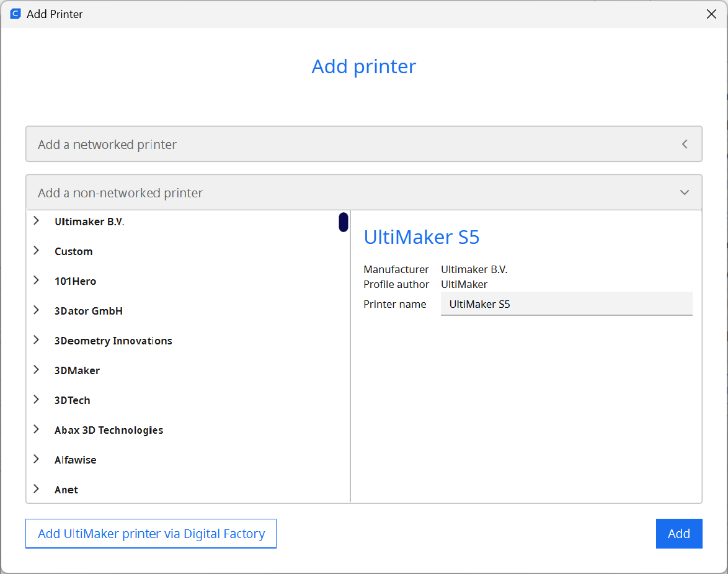Click Add UltiMaker printer via Digital Factory
The width and height of the screenshot is (728, 574).
point(151,534)
